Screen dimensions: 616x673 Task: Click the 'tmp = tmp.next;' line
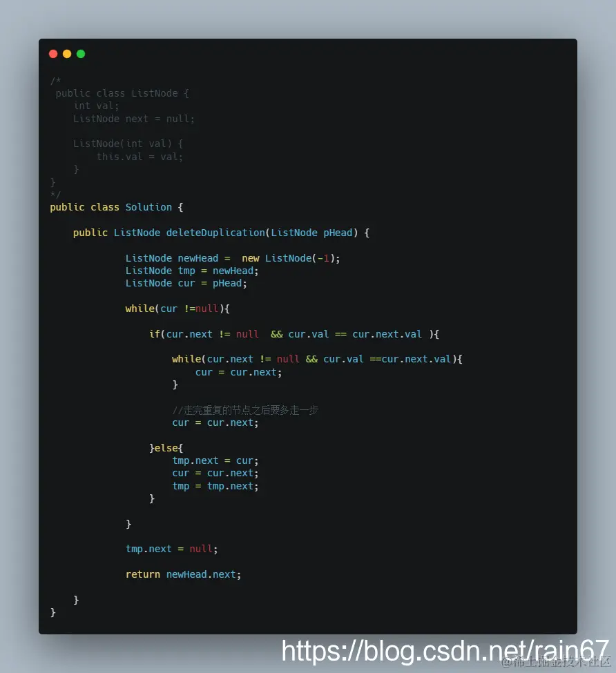click(x=215, y=487)
